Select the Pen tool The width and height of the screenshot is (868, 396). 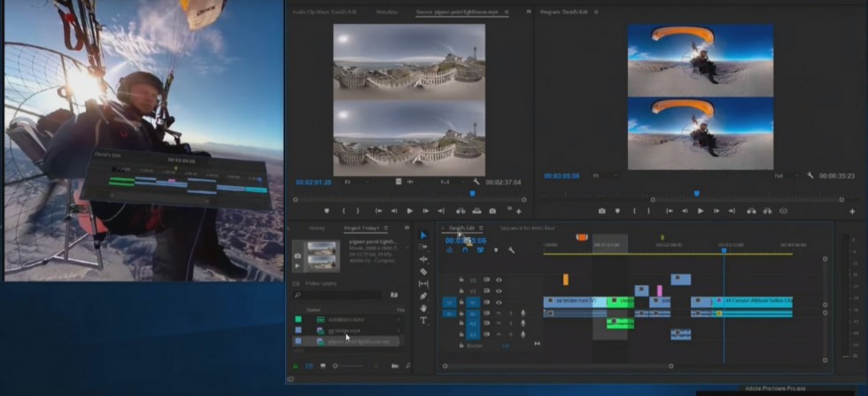point(423,296)
